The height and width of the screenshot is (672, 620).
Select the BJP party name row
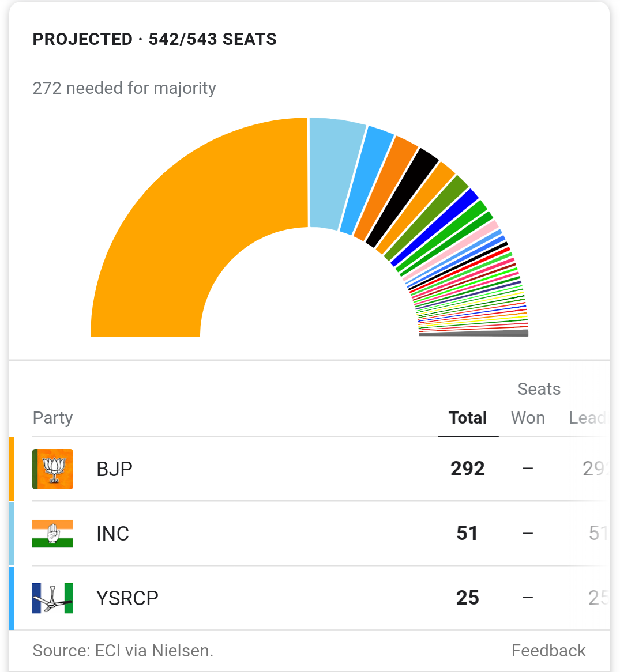click(x=115, y=469)
